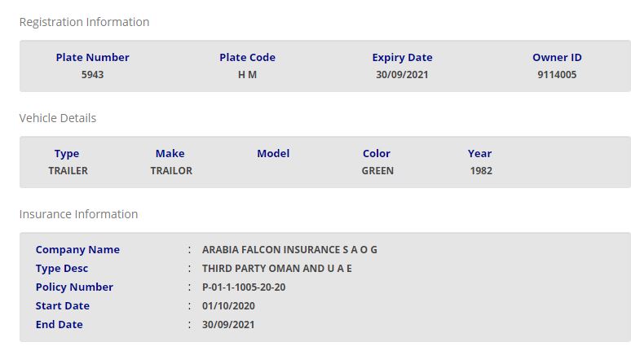631x364 pixels.
Task: Click the Owner ID label
Action: (557, 58)
